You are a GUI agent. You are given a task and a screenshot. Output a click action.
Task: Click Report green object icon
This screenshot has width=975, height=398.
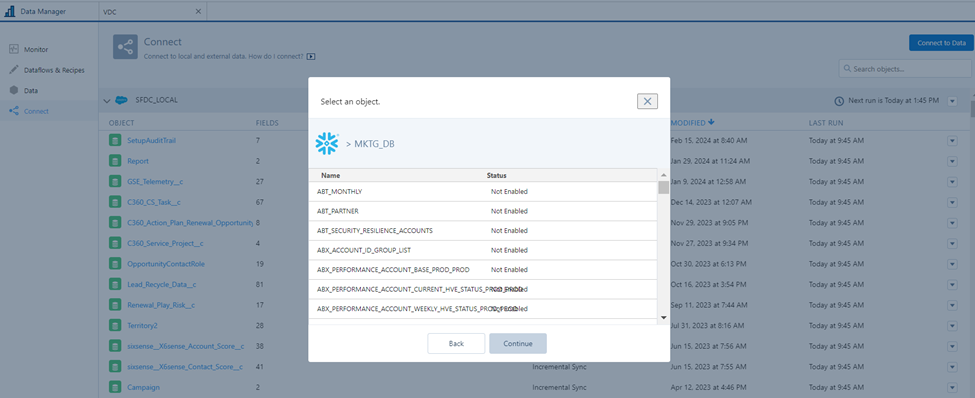click(x=114, y=161)
